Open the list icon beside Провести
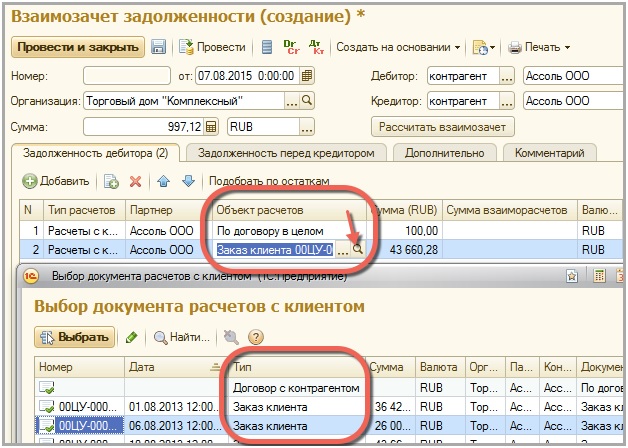The width and height of the screenshot is (628, 448). [267, 47]
